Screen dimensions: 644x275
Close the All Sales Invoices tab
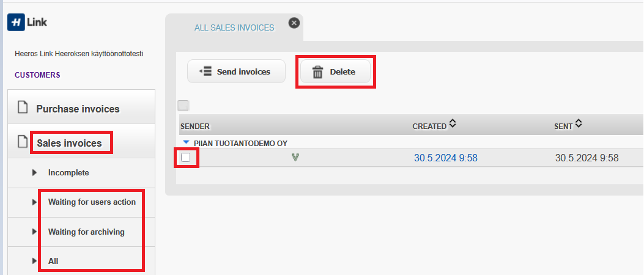294,23
